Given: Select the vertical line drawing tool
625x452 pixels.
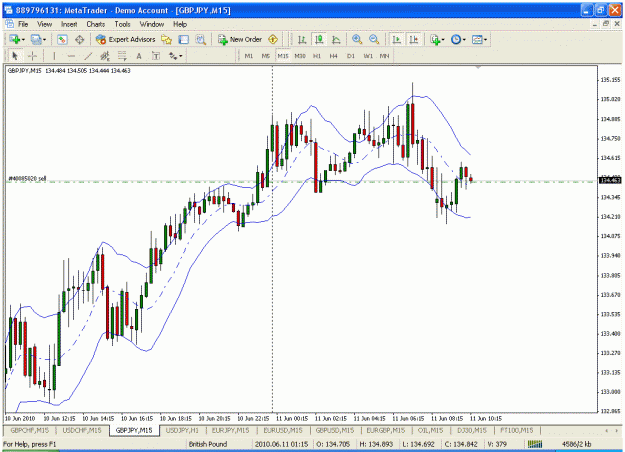Looking at the screenshot, I should click(x=54, y=56).
